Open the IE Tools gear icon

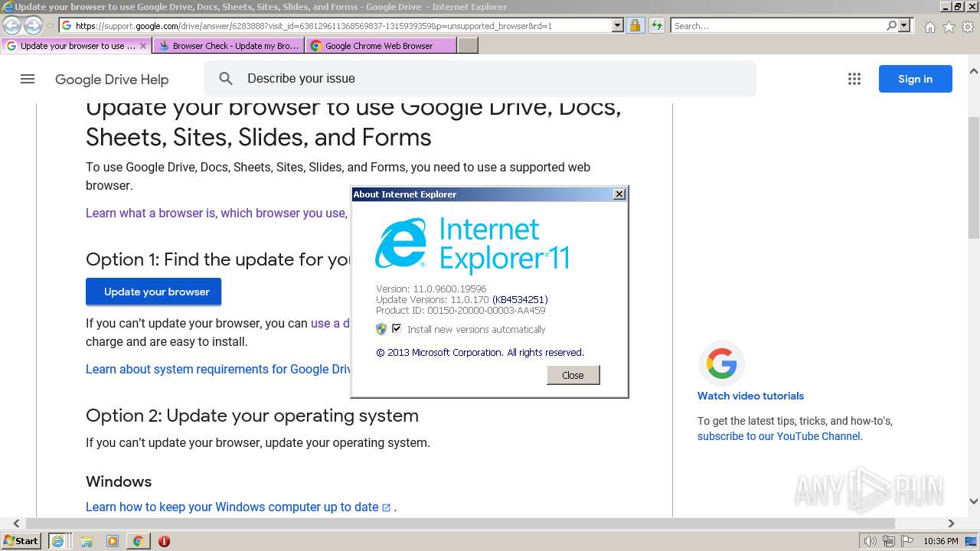coord(968,27)
